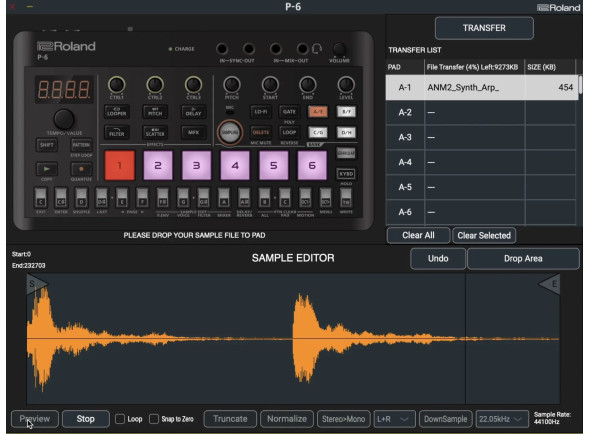Click the green play button on device
Viewport: 590px width, 434px height.
pos(47,169)
